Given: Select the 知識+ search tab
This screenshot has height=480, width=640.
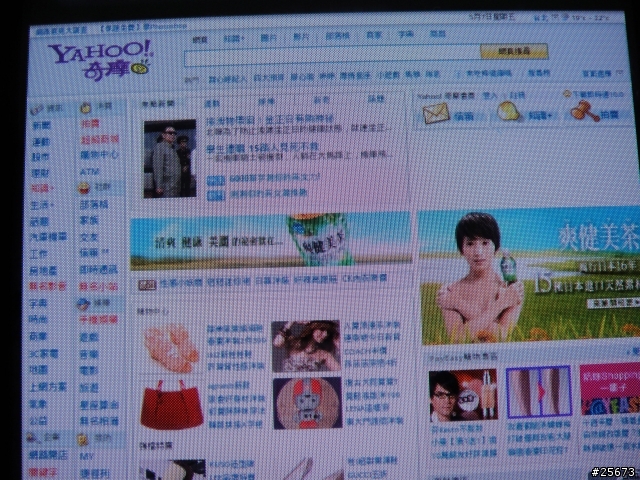Looking at the screenshot, I should tap(233, 38).
